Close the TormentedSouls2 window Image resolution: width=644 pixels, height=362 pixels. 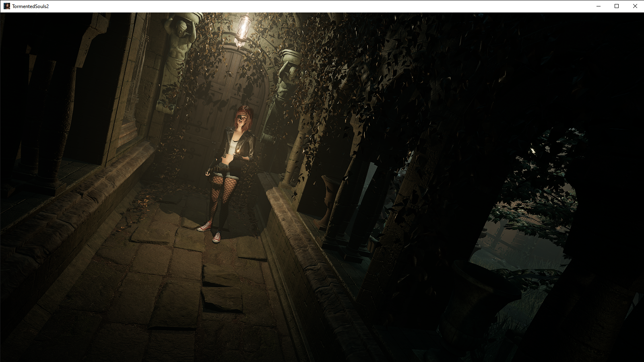point(635,6)
